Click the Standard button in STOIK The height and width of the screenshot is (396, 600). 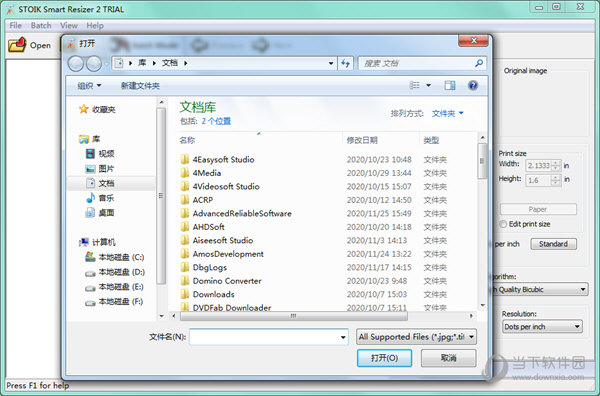pos(553,244)
